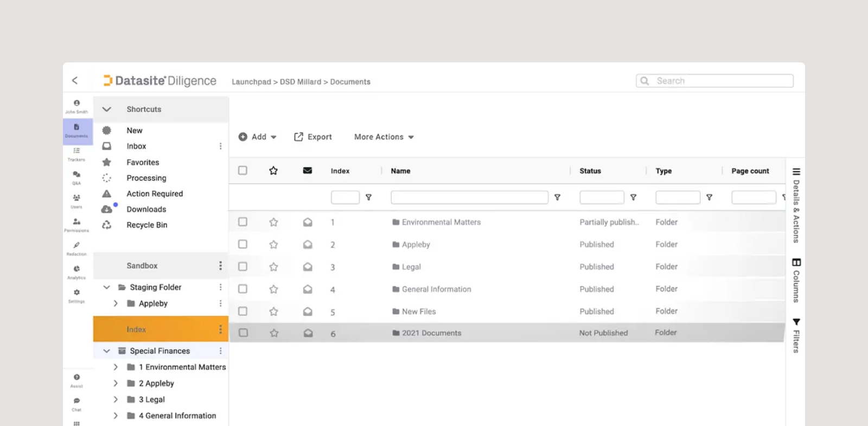Click the envelope icon in Legal row

(308, 267)
